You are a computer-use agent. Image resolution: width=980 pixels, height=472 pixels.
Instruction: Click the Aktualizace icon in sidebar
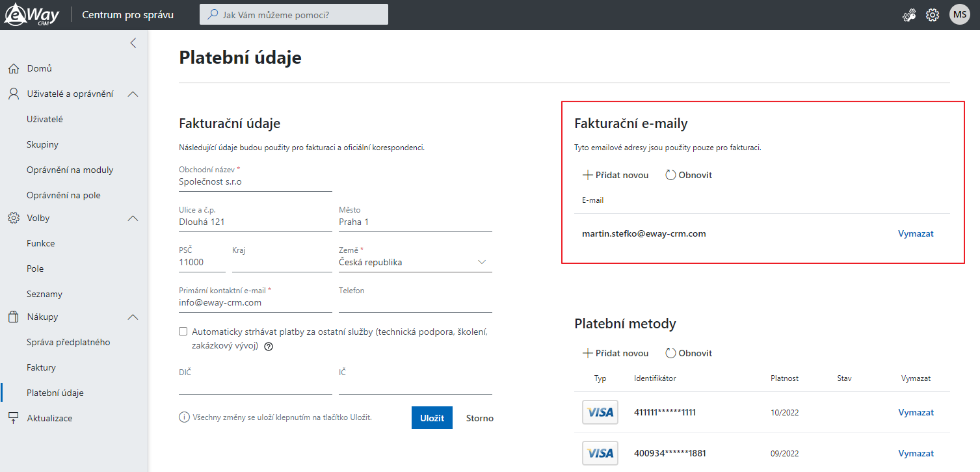click(x=14, y=418)
